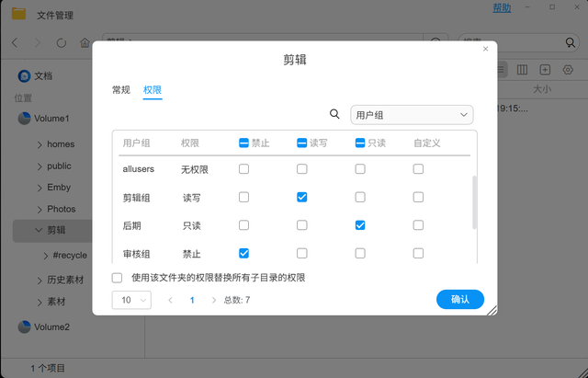
Task: Open the 帮助 link at top right
Action: pyautogui.click(x=502, y=7)
